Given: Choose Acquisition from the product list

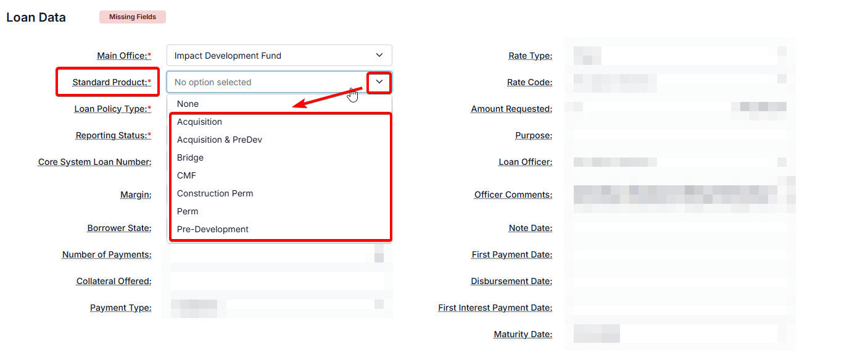Looking at the screenshot, I should pos(199,122).
